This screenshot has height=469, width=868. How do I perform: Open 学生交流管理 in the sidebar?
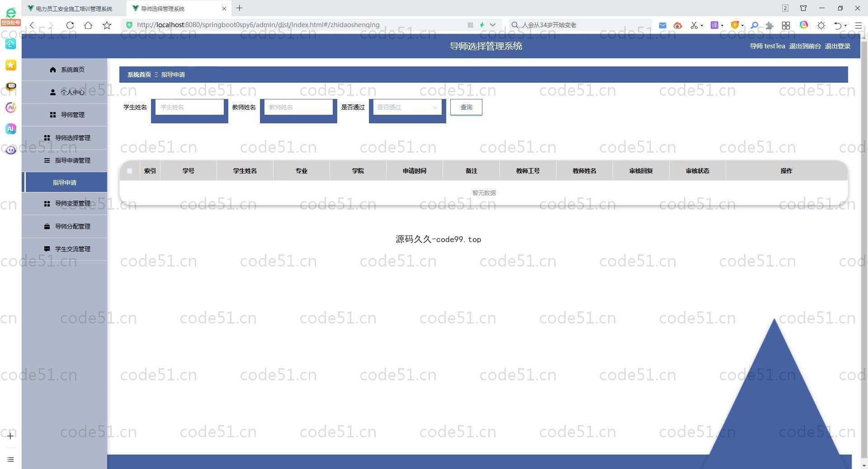(x=65, y=249)
